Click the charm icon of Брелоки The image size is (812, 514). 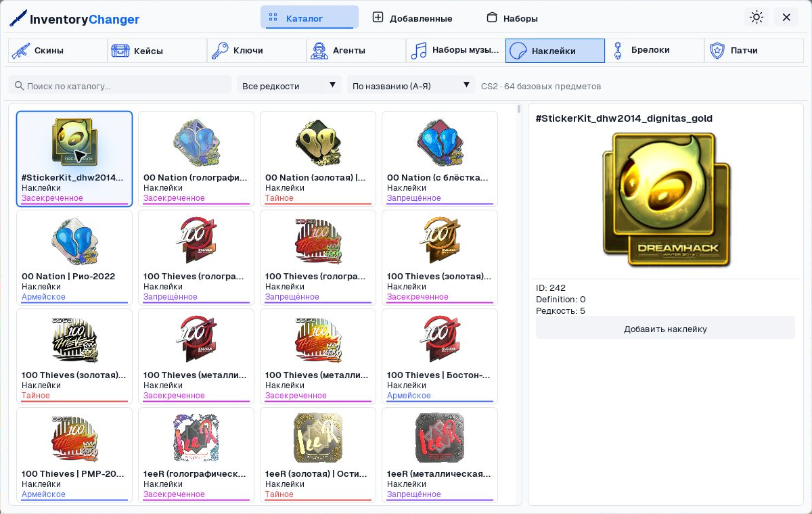point(618,51)
